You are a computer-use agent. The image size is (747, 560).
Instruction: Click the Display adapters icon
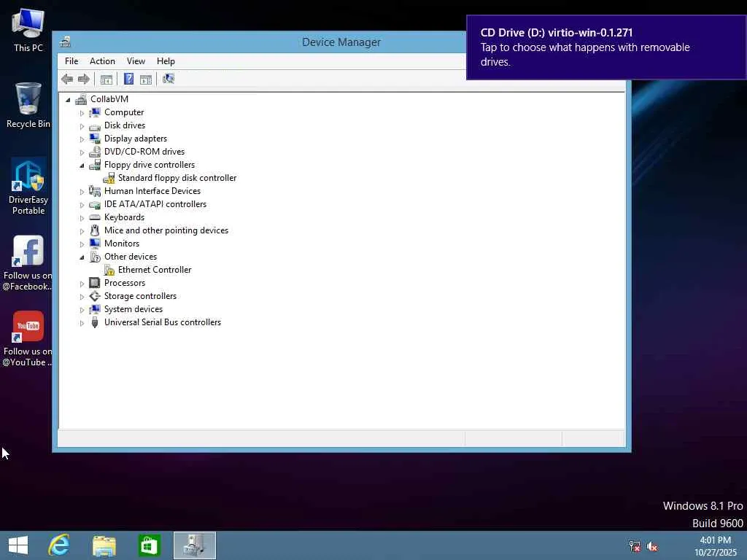(95, 139)
